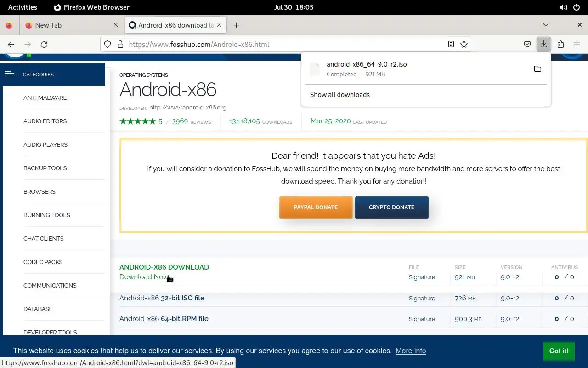
Task: Open the Communications category
Action: [50, 285]
